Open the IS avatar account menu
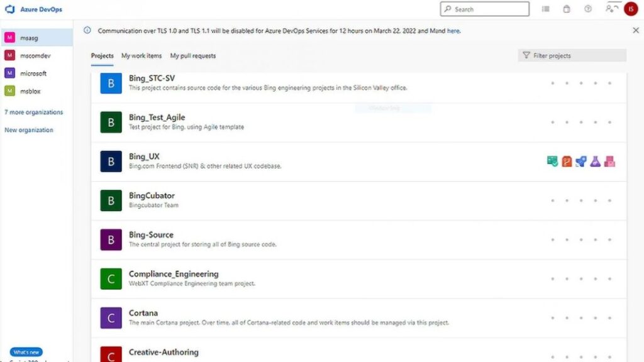This screenshot has height=362, width=644. pyautogui.click(x=630, y=8)
